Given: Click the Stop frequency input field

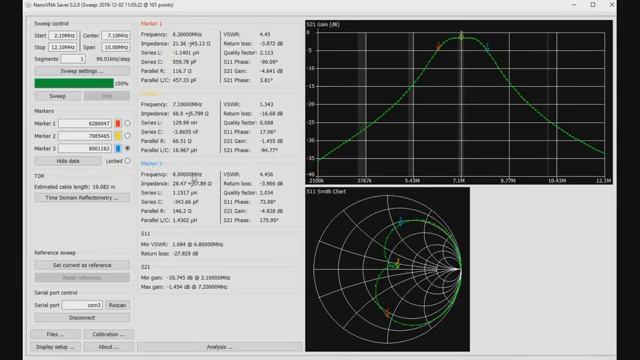Looking at the screenshot, I should pyautogui.click(x=62, y=47).
